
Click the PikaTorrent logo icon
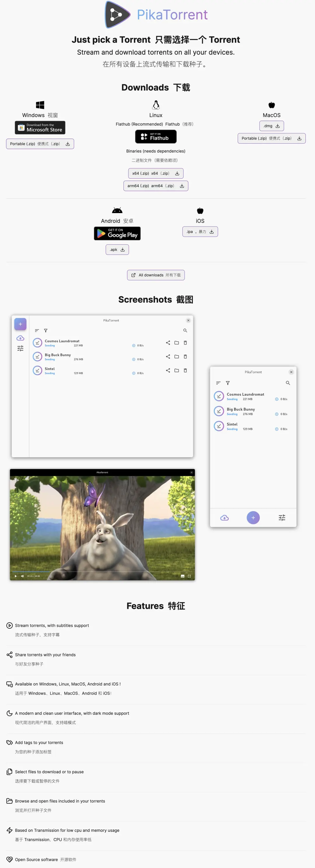(118, 15)
